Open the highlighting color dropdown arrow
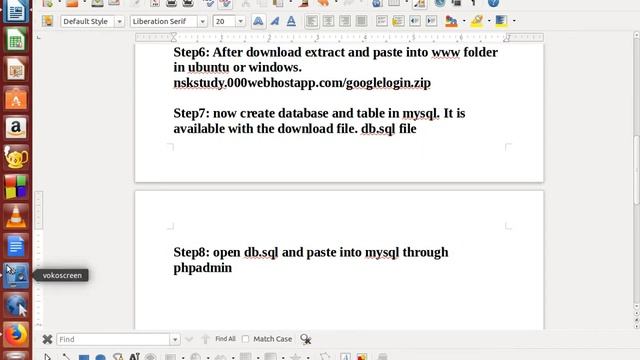This screenshot has width=640, height=360. coord(489,21)
